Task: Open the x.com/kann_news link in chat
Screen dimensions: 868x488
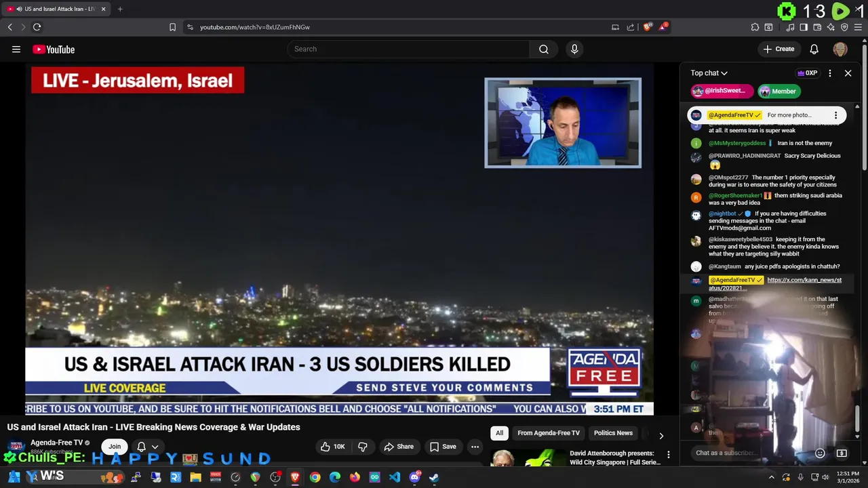Action: [x=775, y=284]
